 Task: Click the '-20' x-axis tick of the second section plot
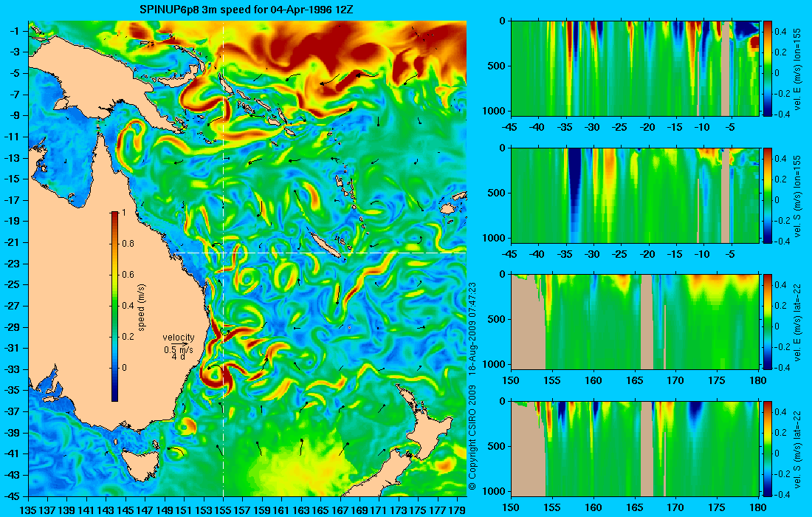click(x=648, y=254)
